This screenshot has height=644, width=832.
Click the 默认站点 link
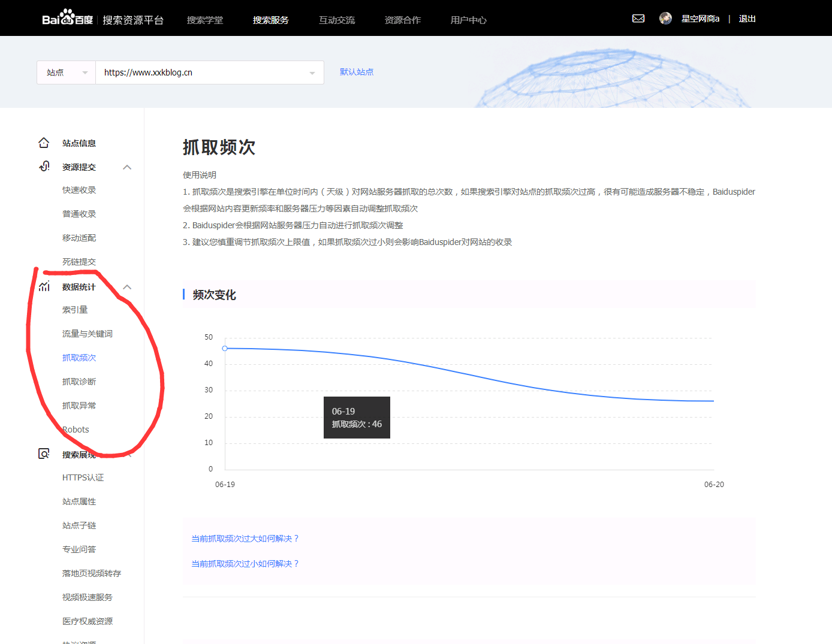[x=357, y=72]
